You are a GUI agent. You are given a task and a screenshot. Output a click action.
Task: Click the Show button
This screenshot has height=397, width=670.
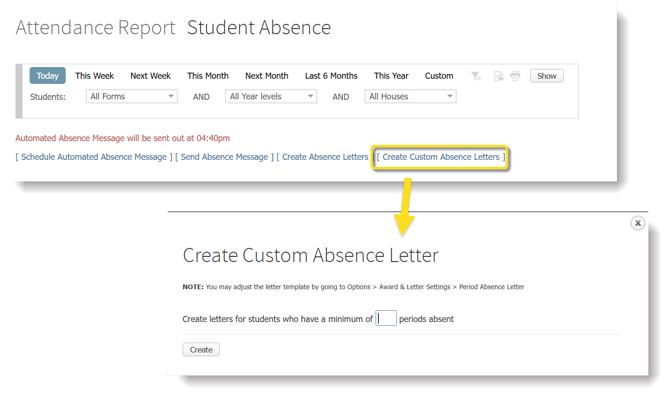click(547, 76)
